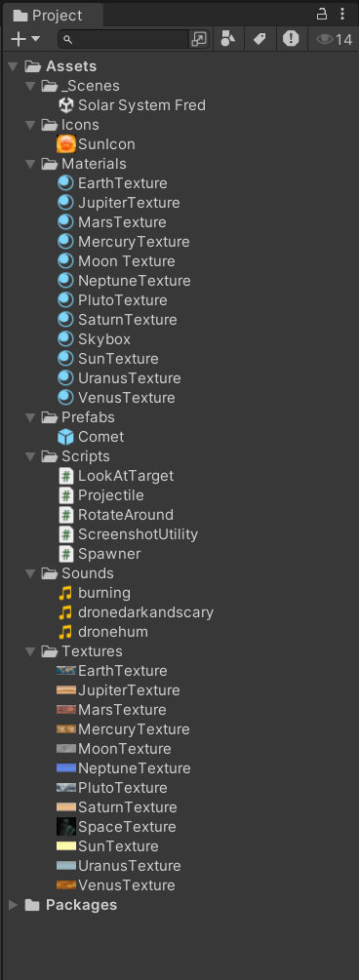Open the search in Unity Search window icon

pyautogui.click(x=198, y=39)
